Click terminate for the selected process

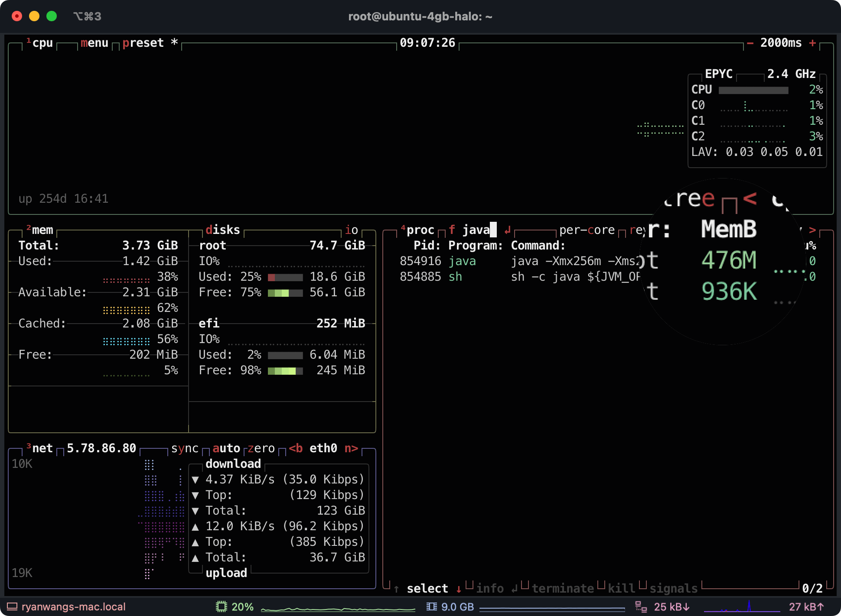click(563, 588)
